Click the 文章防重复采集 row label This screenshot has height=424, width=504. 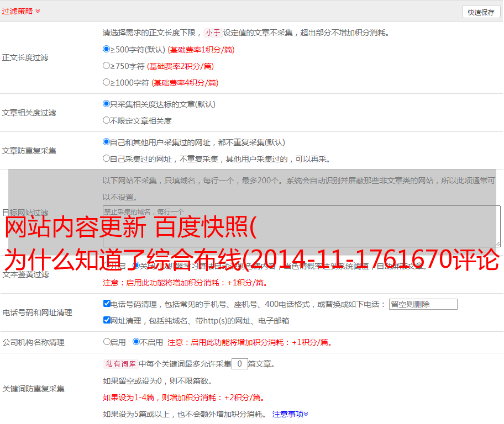[29, 151]
